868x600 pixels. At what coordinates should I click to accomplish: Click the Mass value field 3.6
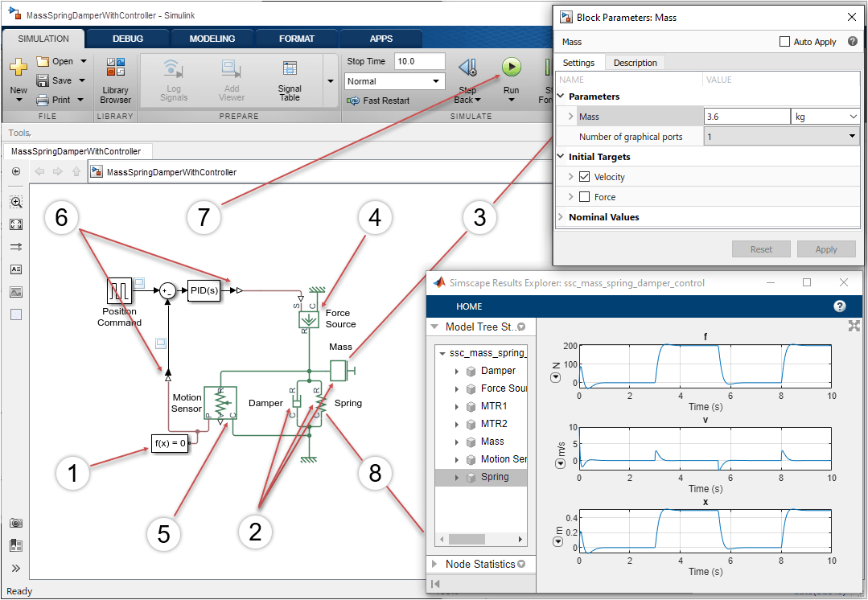(747, 117)
